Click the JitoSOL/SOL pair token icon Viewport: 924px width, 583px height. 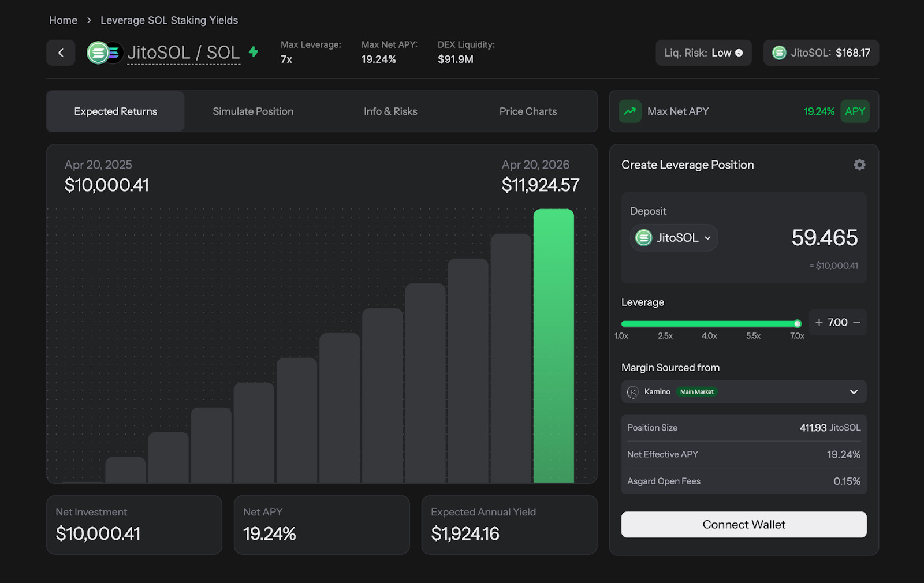(105, 53)
